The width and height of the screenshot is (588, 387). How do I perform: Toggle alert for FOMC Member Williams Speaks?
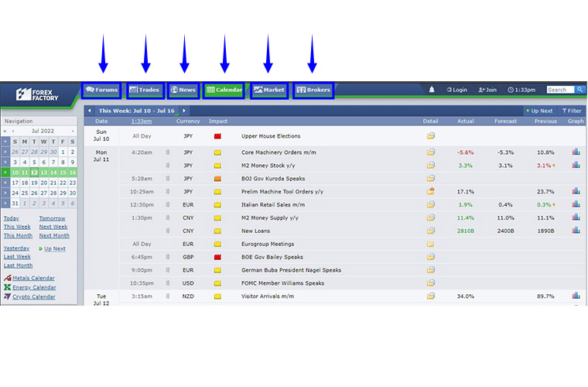168,283
